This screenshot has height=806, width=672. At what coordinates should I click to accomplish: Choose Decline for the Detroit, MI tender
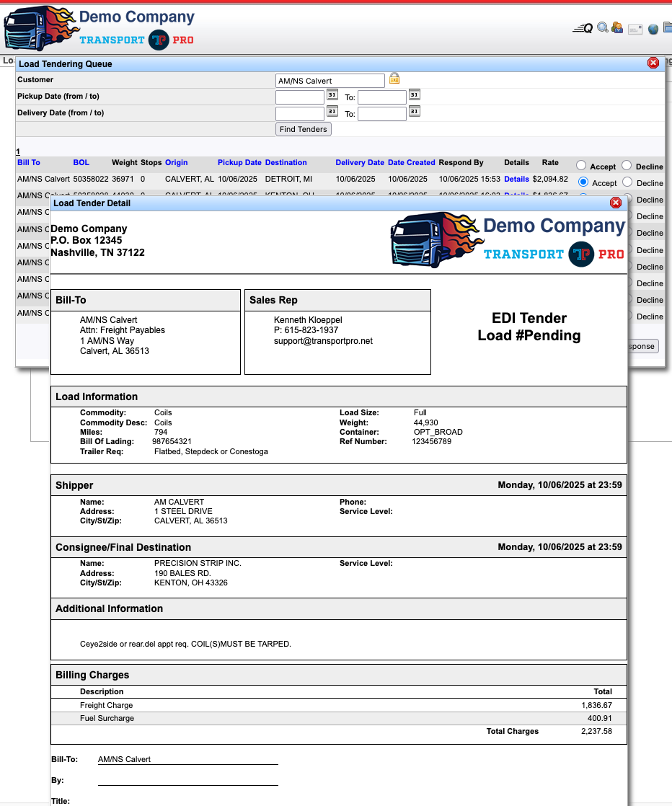[627, 182]
